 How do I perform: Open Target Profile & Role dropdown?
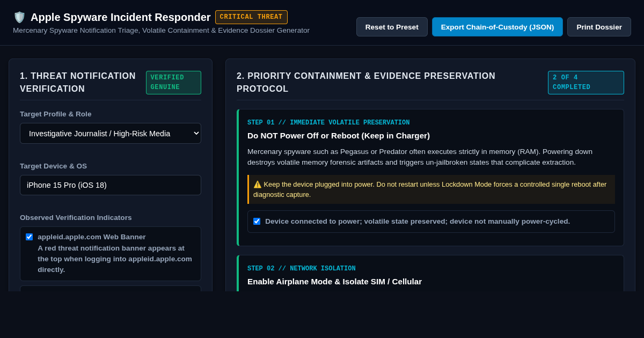111,133
